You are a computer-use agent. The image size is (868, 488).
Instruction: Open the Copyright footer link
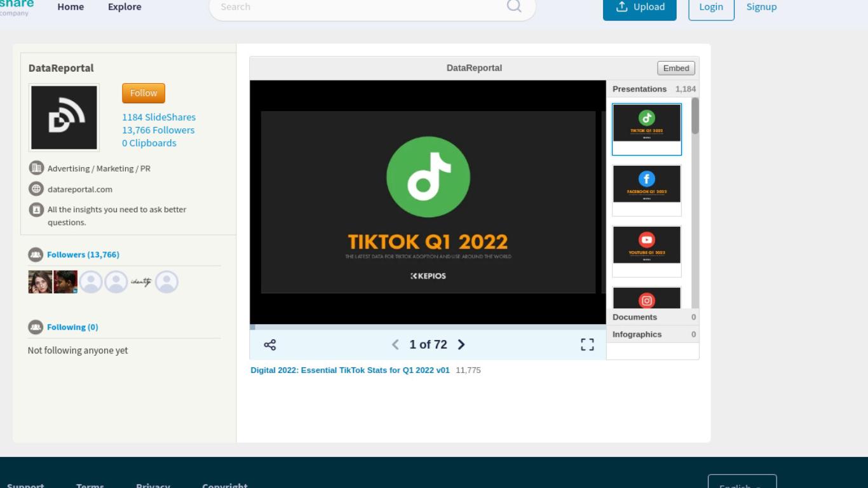coord(225,485)
